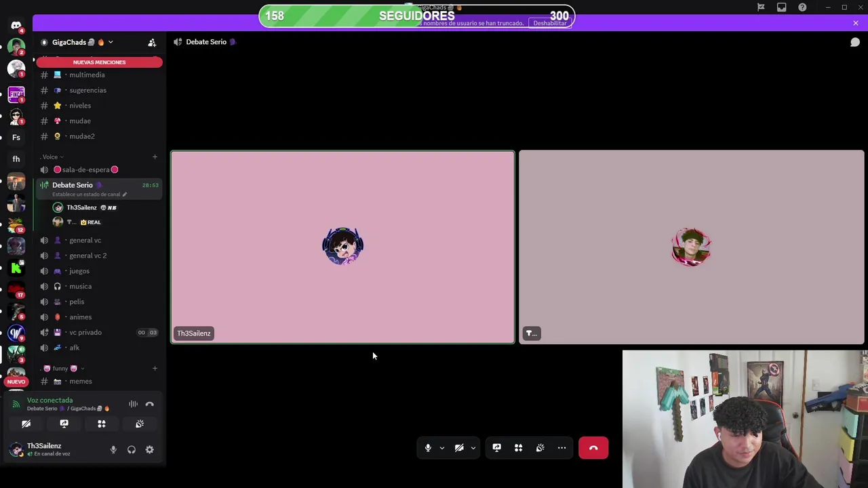Open Discord direct messages home icon
This screenshot has width=868, height=488.
pyautogui.click(x=16, y=26)
